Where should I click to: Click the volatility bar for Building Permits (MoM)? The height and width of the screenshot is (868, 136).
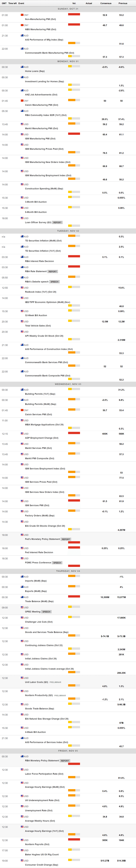click(74, 399)
